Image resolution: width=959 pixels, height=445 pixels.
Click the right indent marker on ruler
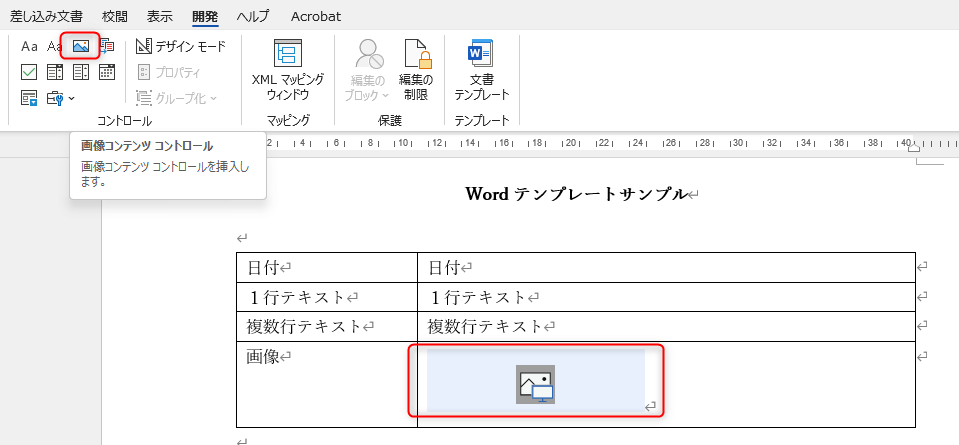click(914, 146)
